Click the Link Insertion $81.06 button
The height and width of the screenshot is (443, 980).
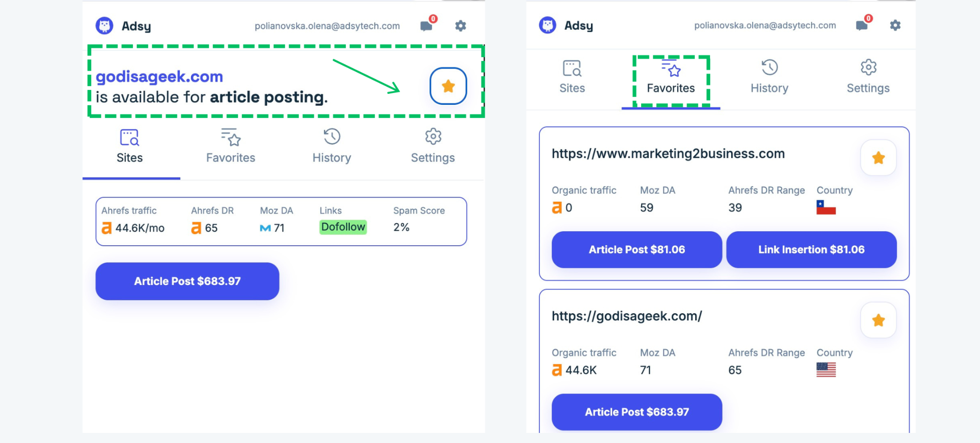[811, 250]
